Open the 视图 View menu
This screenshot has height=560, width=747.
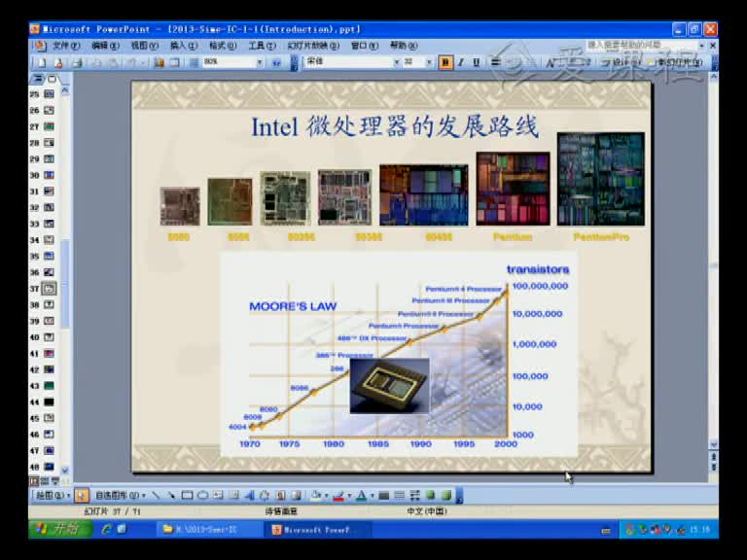pyautogui.click(x=144, y=46)
